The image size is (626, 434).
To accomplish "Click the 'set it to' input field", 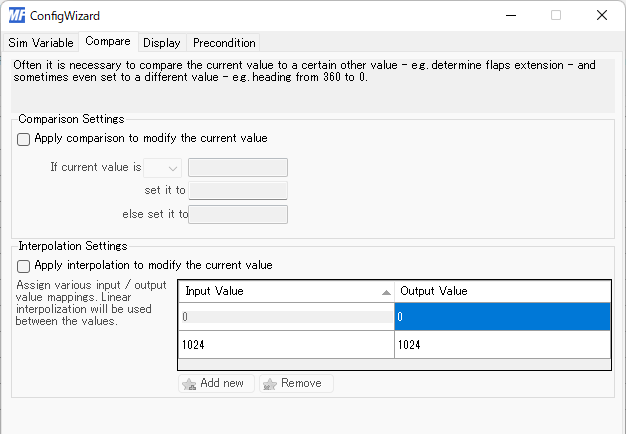I will tap(238, 191).
